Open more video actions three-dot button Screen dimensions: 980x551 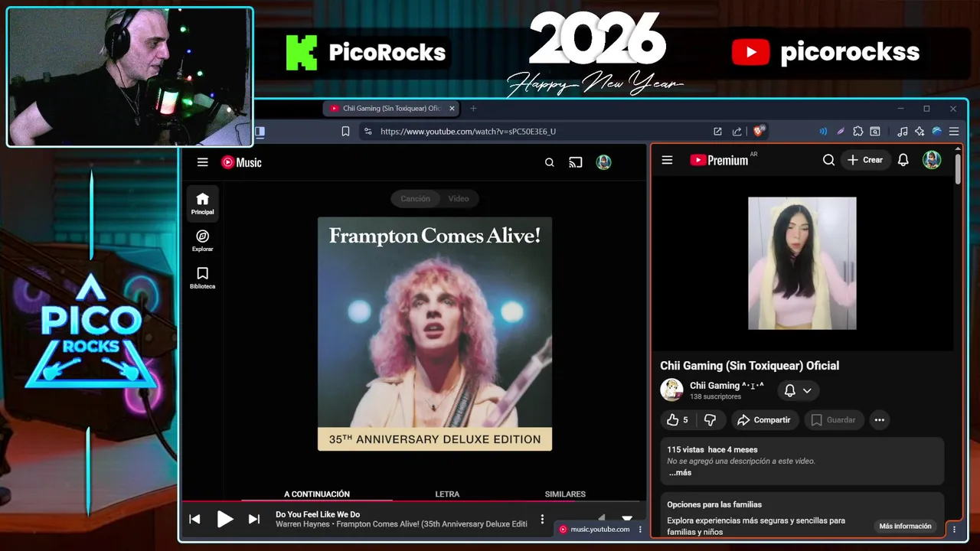click(x=879, y=419)
